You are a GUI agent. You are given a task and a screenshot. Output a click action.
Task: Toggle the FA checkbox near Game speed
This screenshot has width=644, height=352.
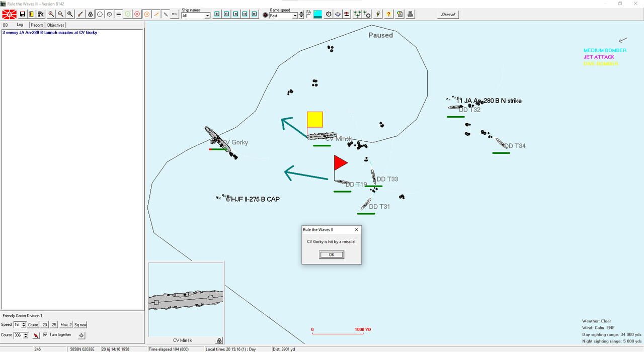tap(308, 16)
